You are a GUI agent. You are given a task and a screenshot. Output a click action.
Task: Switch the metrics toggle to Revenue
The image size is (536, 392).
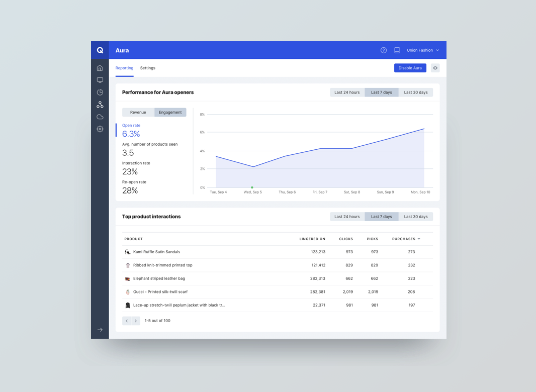(x=138, y=113)
